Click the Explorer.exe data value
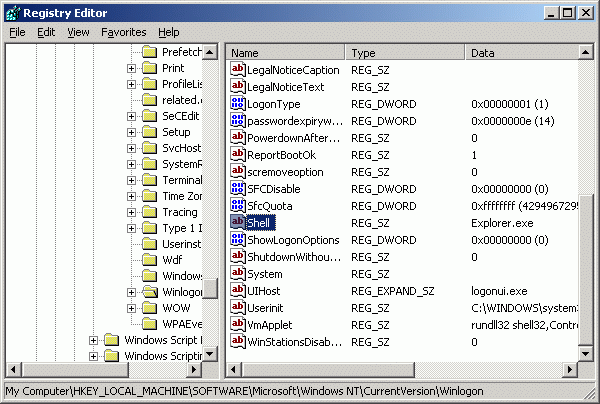This screenshot has height=404, width=600. click(502, 223)
